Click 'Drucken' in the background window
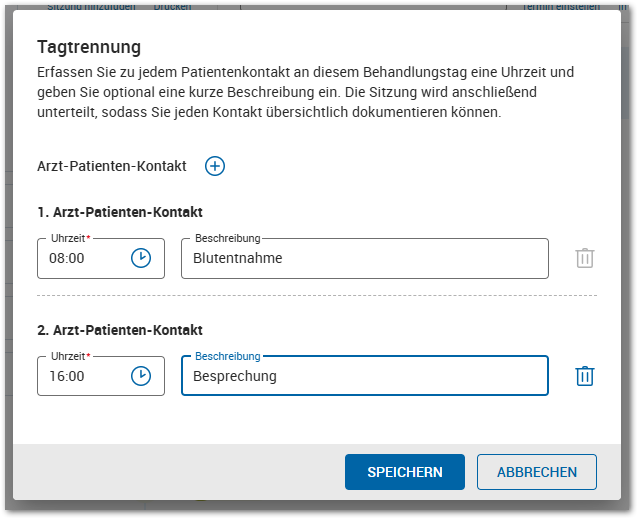638x519 pixels. tap(173, 6)
